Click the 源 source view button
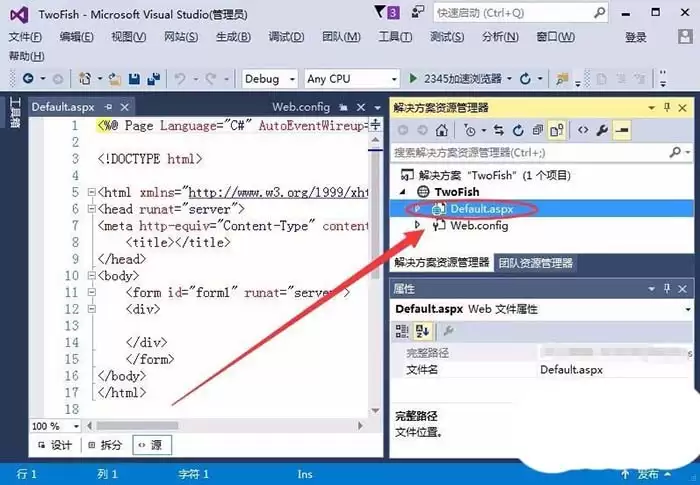This screenshot has width=700, height=485. [x=152, y=445]
